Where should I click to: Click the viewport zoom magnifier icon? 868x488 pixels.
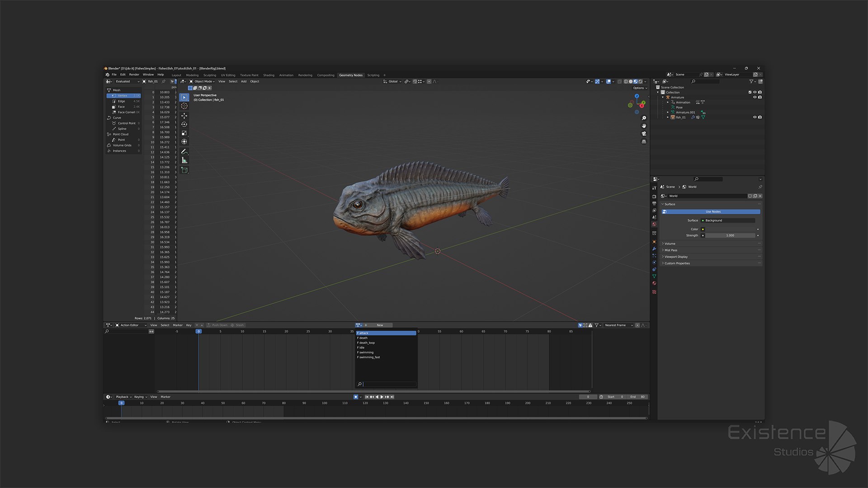pos(644,118)
